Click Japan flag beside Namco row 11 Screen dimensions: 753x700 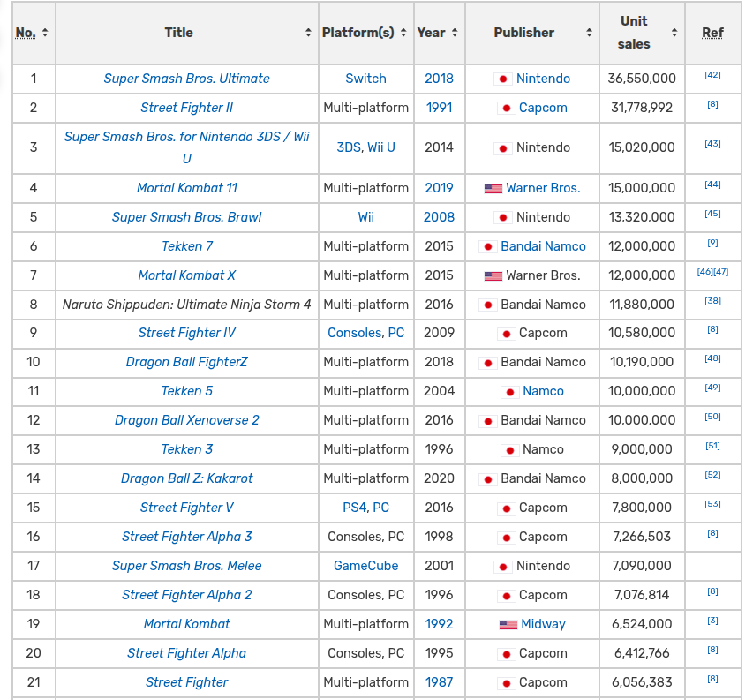click(510, 392)
